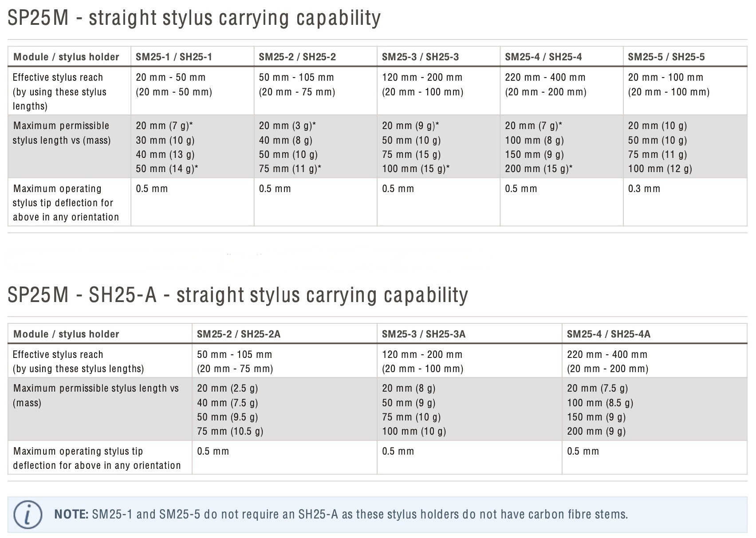
Task: Click the SM25-4 / SH25-4A column header
Action: tap(608, 334)
